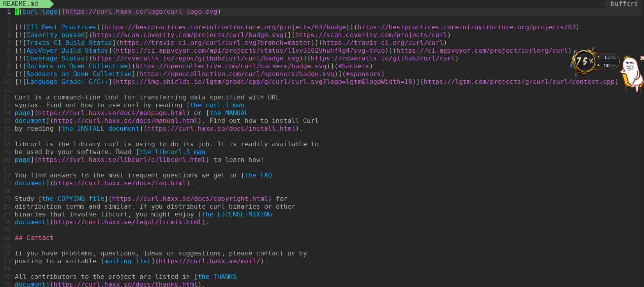This screenshot has width=644, height=287.
Task: Click 'Coverity passed' badge text
Action: 56,35
